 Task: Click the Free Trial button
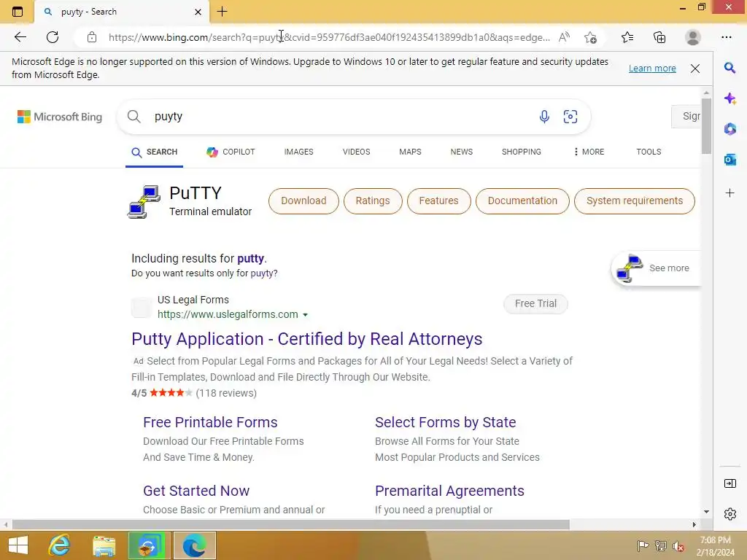pos(535,304)
